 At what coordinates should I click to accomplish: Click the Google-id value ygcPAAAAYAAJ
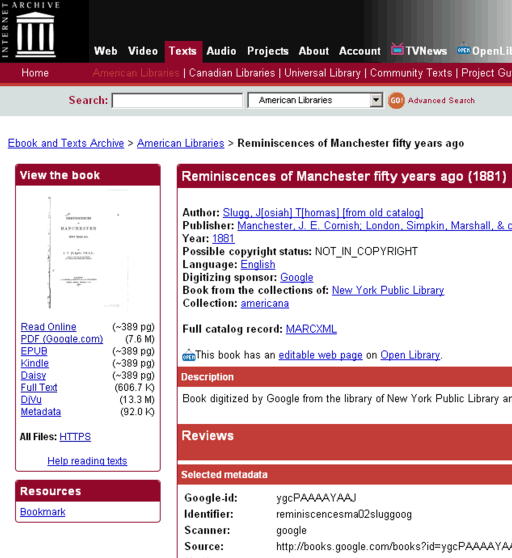point(316,498)
